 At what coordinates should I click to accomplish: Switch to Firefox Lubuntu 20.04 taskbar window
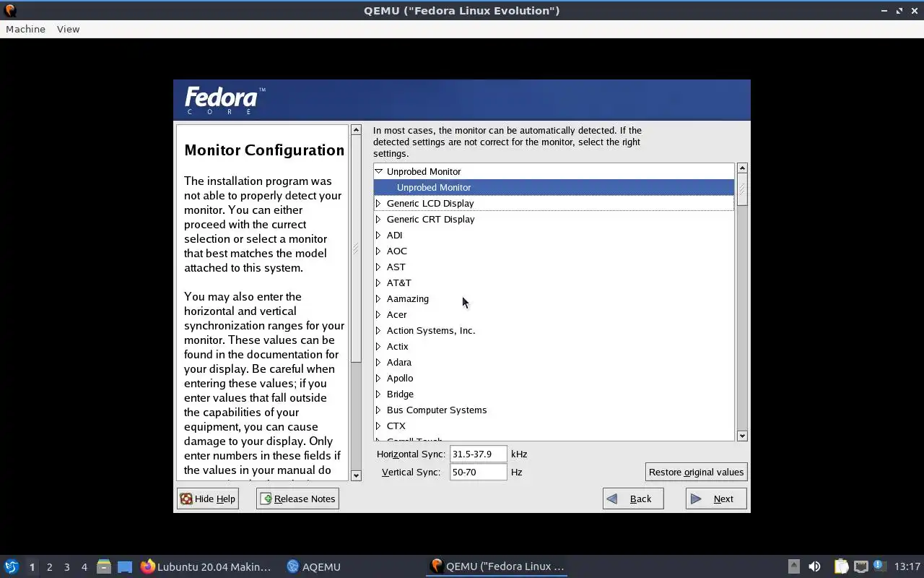pos(206,566)
